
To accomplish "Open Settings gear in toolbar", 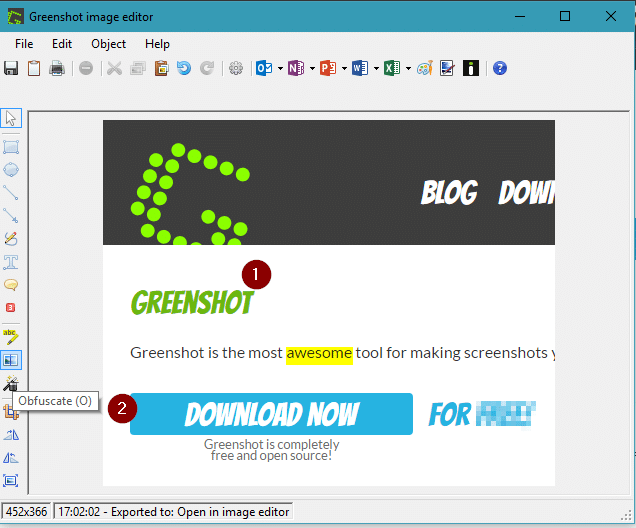I will coord(236,68).
